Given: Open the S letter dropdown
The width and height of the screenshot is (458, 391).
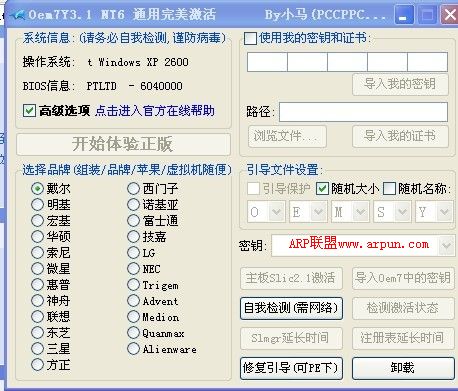Looking at the screenshot, I should pyautogui.click(x=402, y=211).
